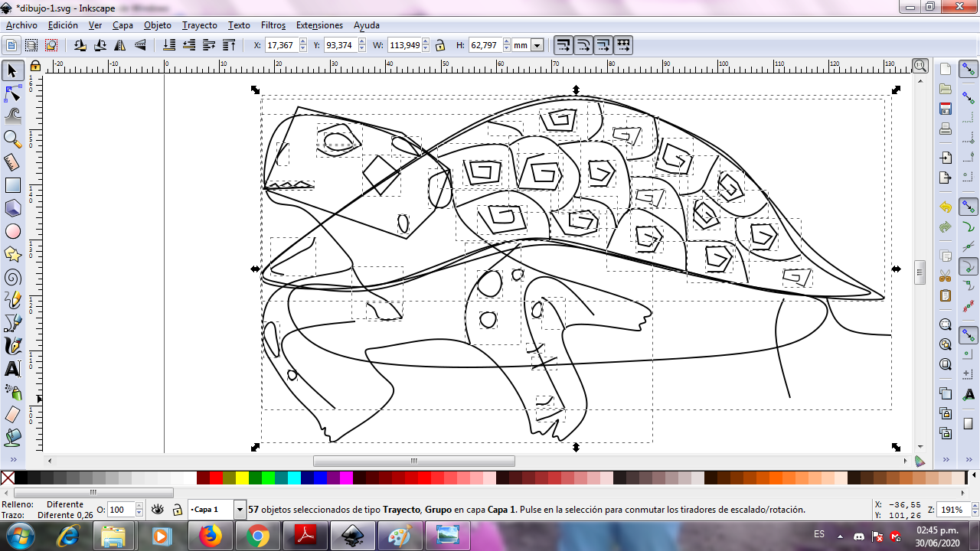Select the Measure tool
Screen dimensions: 980x551
(12, 162)
